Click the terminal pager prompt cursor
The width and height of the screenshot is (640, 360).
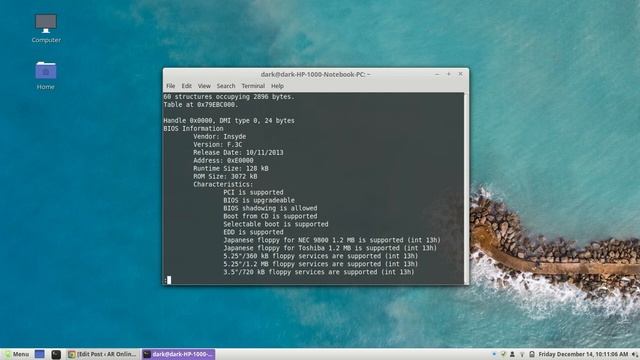click(169, 280)
